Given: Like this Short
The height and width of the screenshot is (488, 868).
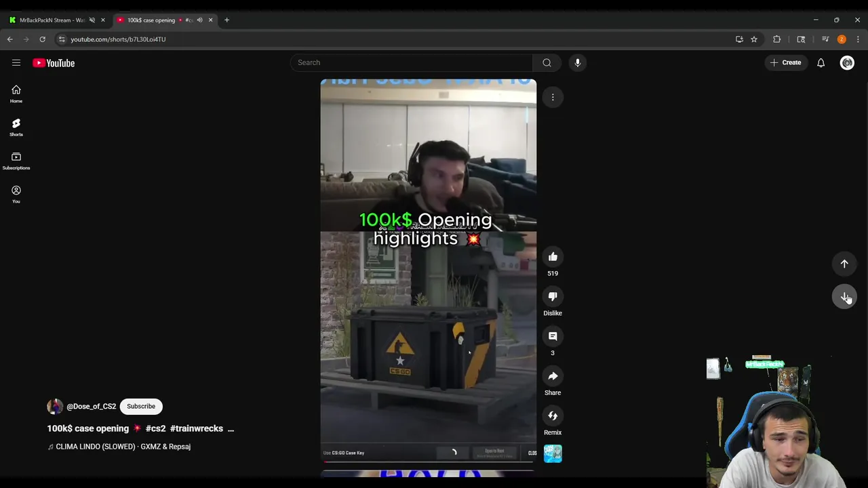Looking at the screenshot, I should coord(553,257).
